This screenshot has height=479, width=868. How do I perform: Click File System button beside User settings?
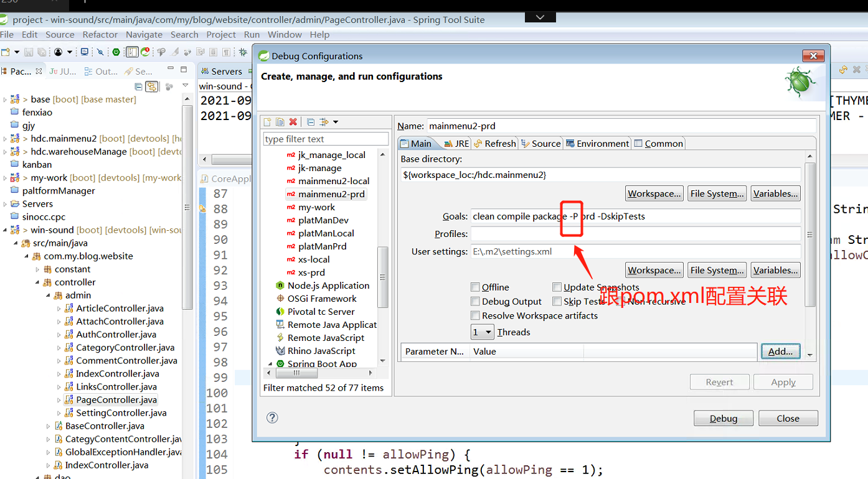(717, 270)
